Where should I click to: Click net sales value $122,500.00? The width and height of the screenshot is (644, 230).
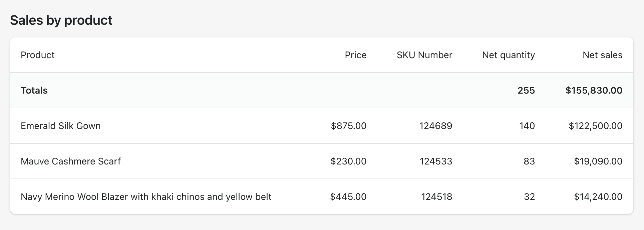tap(595, 126)
